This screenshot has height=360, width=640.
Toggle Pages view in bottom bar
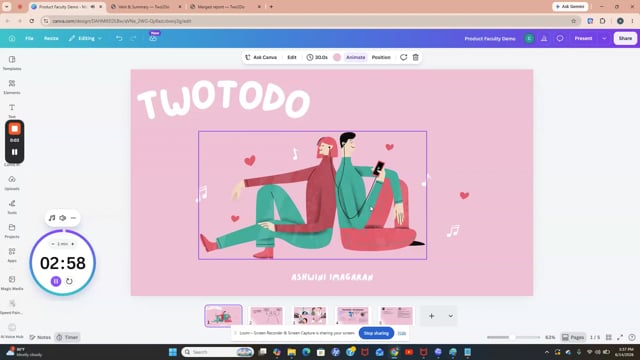573,337
